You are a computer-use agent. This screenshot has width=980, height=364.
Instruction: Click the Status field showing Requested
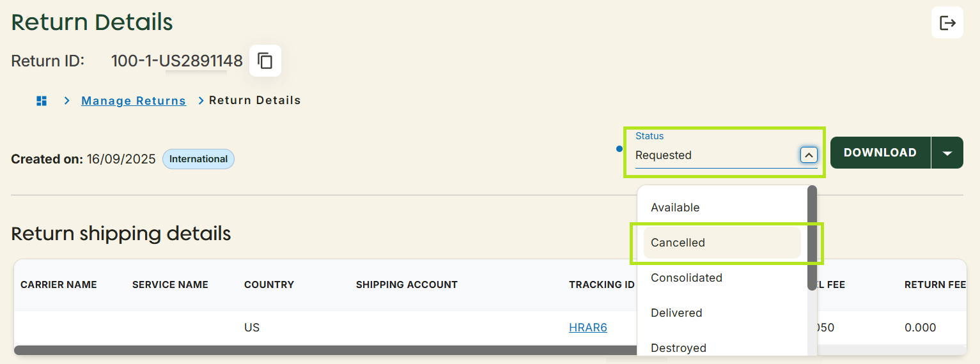[x=715, y=155]
